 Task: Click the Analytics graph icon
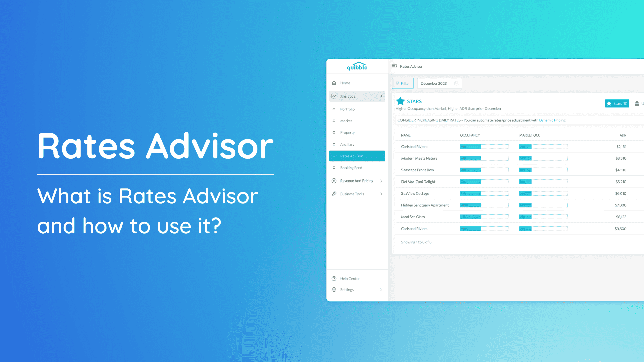point(334,96)
